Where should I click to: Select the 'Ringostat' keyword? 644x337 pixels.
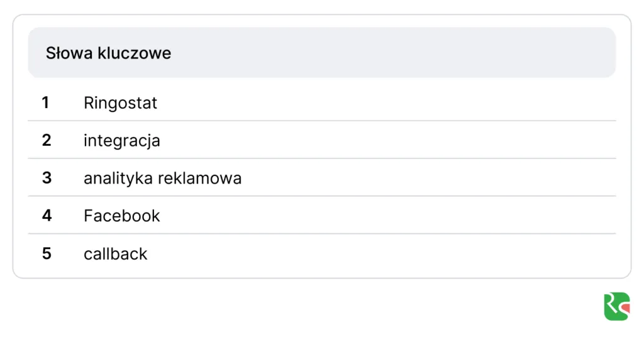click(x=120, y=102)
